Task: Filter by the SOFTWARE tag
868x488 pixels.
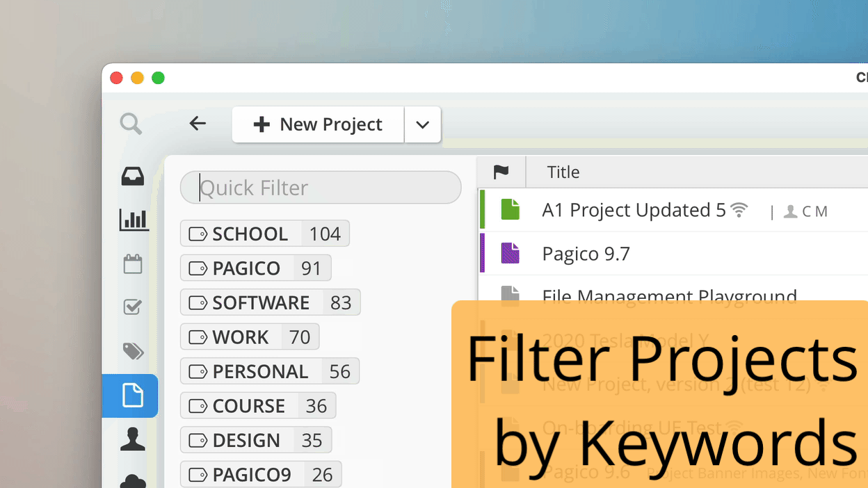Action: [x=270, y=302]
